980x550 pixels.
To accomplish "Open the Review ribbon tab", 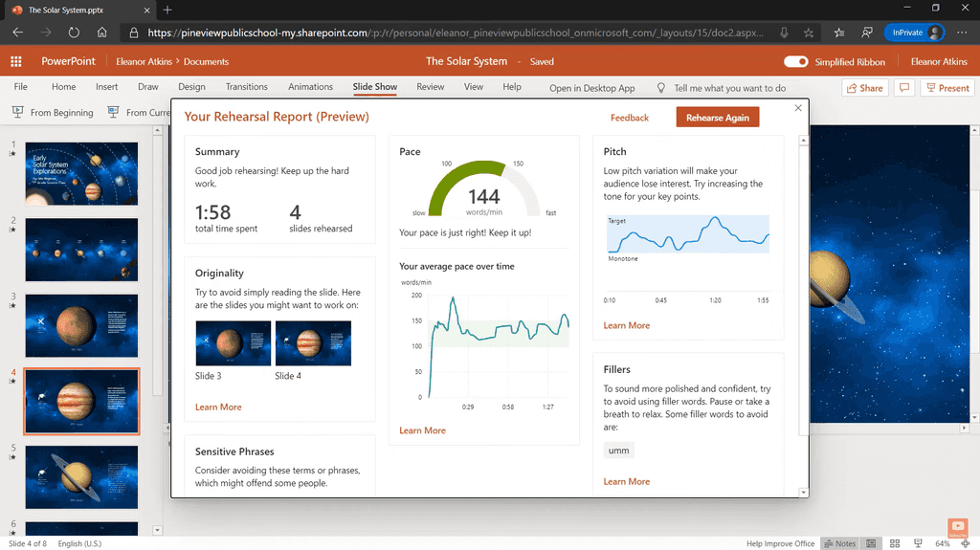I will [430, 87].
